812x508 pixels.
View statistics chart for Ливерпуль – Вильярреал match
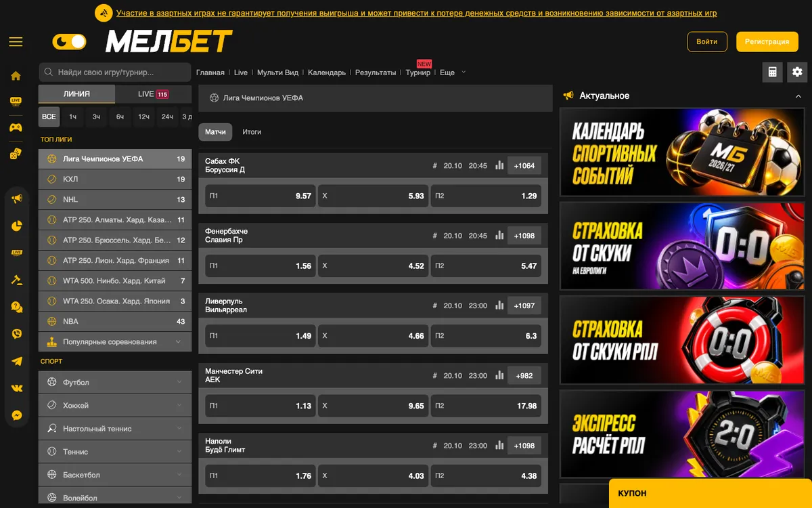[x=499, y=305]
